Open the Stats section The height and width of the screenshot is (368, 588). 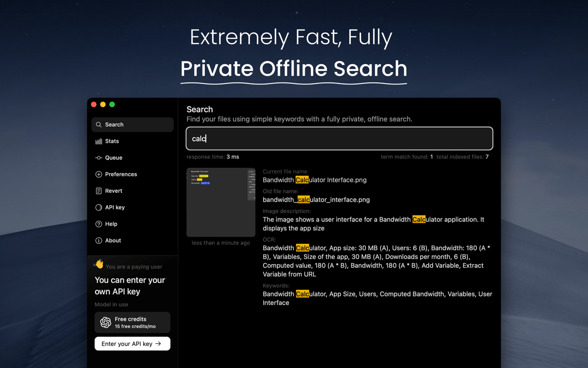[x=112, y=141]
